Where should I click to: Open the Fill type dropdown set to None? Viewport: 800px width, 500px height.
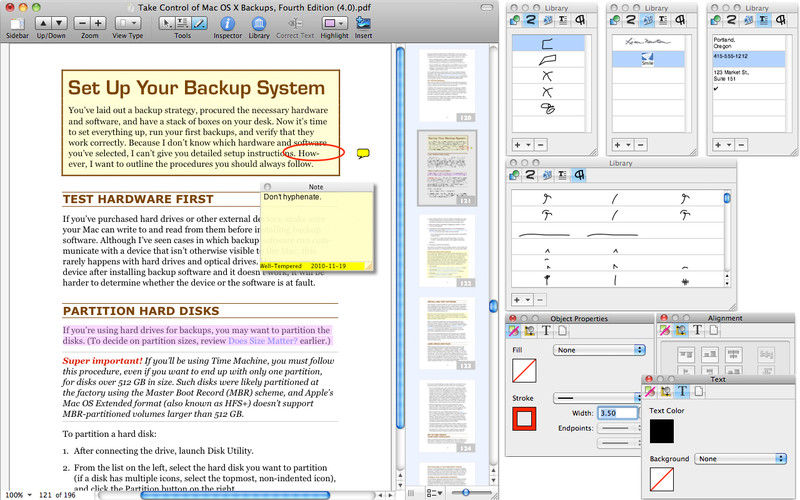599,350
